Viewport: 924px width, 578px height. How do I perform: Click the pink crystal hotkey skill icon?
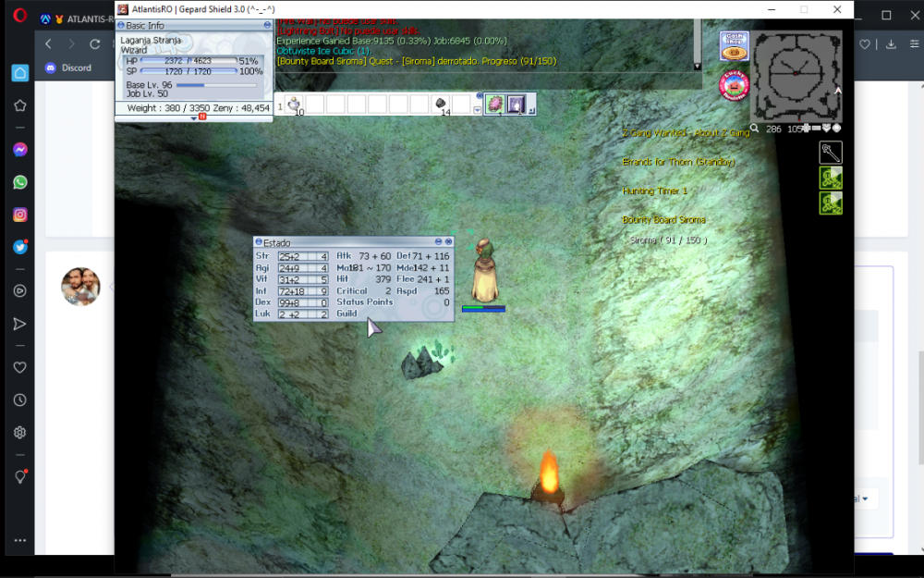point(495,105)
